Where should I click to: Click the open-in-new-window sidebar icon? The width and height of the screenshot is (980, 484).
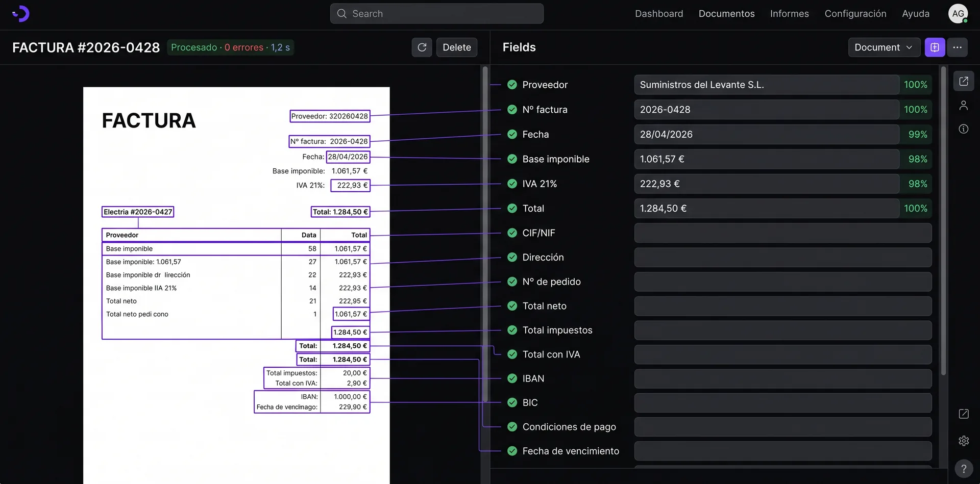coord(964,81)
